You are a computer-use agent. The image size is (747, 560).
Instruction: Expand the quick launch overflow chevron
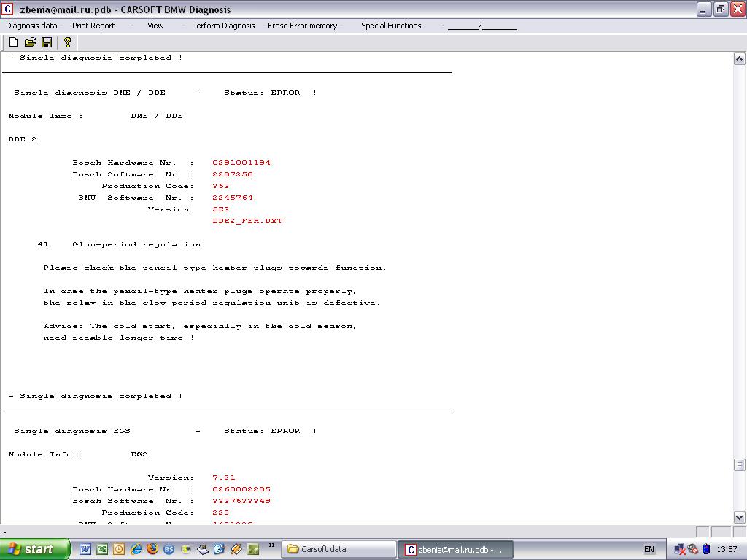point(272,545)
